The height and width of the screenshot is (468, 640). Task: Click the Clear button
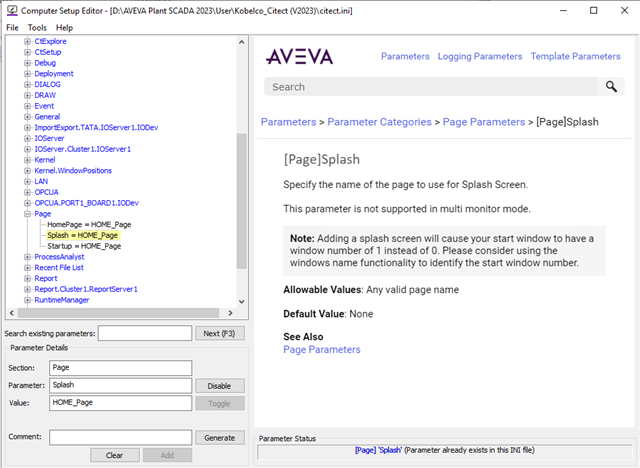tap(115, 455)
